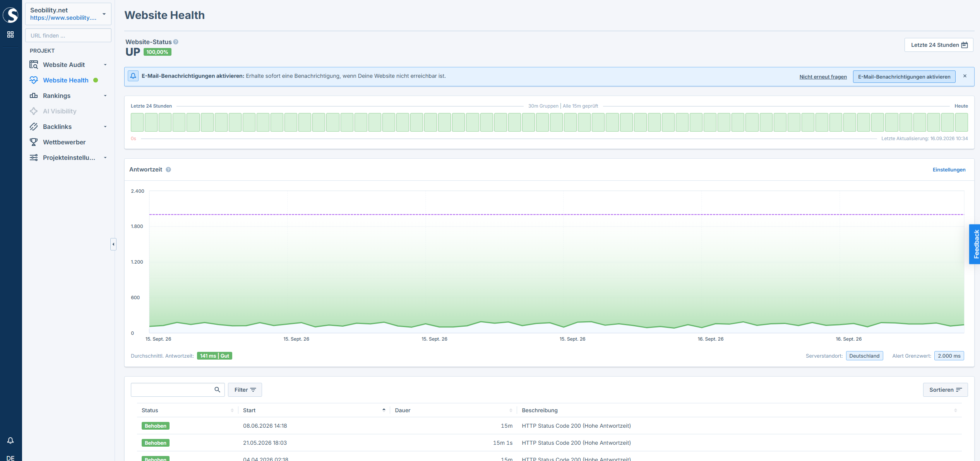Click the Website Audit icon
This screenshot has width=980, height=461.
coord(34,65)
